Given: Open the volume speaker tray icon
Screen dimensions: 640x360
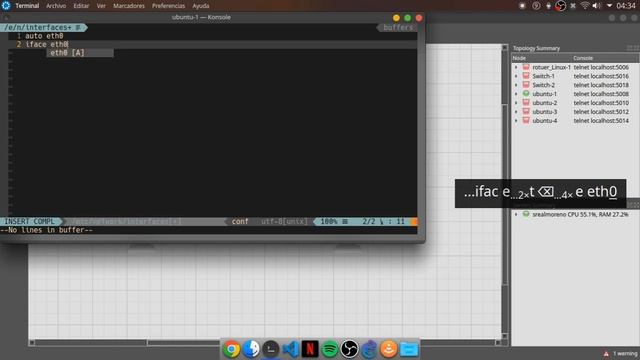Looking at the screenshot, I should tap(596, 6).
